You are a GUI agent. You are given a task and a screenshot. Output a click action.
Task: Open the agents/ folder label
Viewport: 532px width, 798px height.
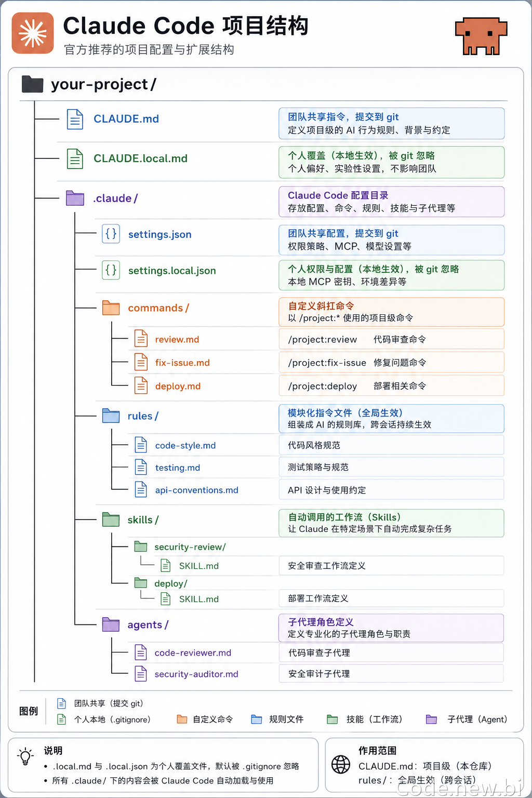click(x=148, y=625)
